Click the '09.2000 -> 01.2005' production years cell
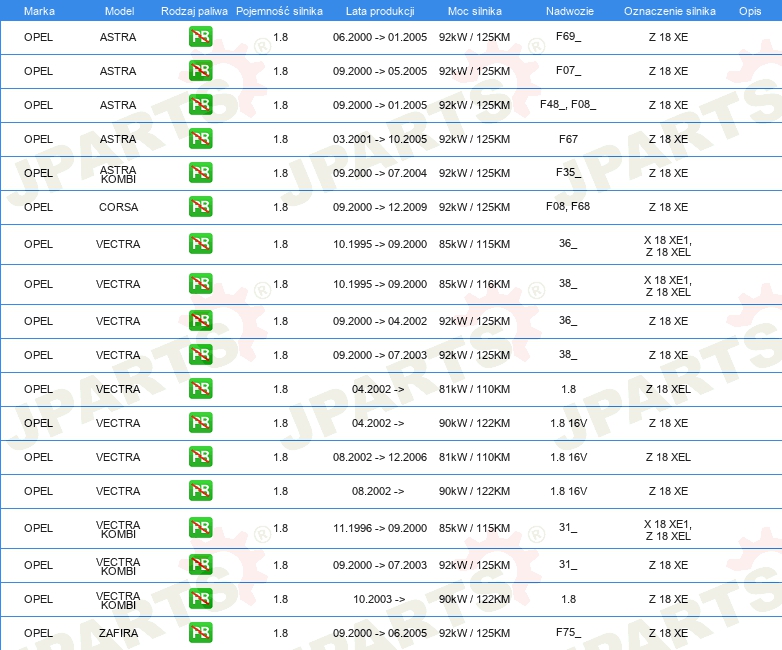Viewport: 782px width, 650px height. point(380,105)
